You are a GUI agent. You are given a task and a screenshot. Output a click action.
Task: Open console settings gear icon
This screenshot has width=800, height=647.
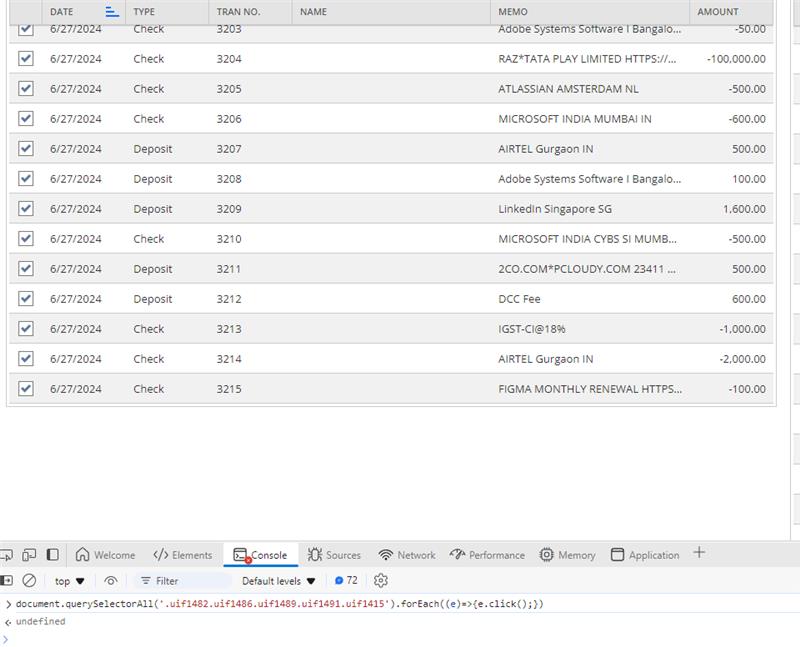click(x=380, y=580)
